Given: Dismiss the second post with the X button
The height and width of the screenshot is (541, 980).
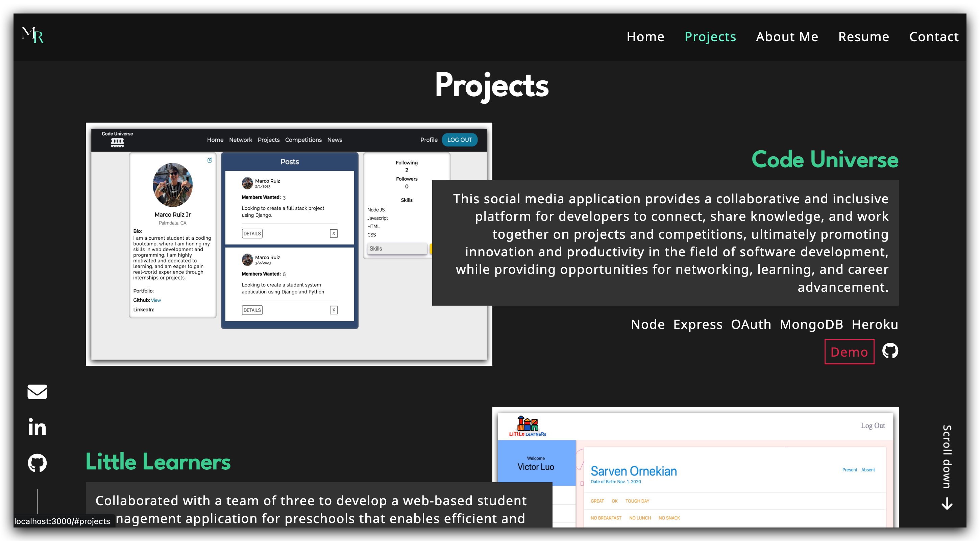Looking at the screenshot, I should [334, 310].
